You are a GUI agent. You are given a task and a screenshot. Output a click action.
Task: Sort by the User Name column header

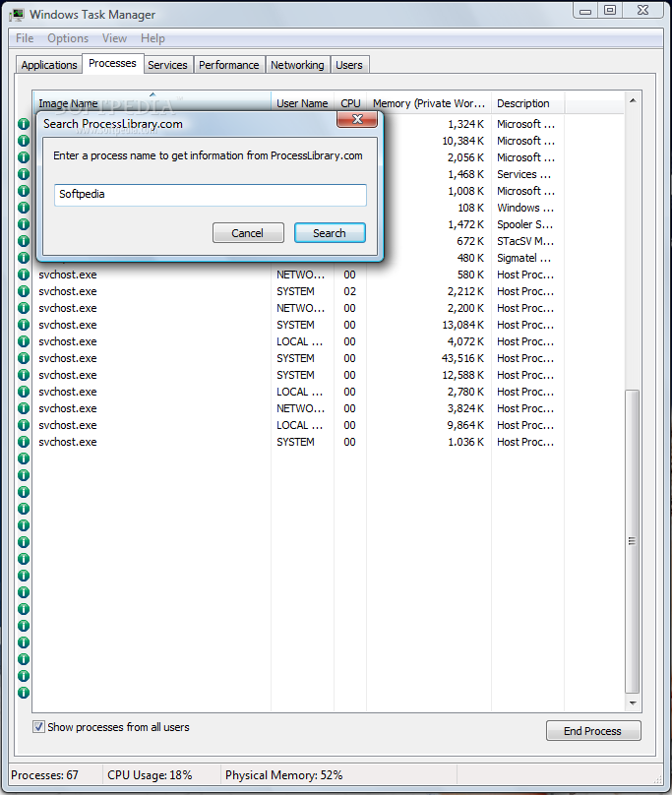coord(302,103)
